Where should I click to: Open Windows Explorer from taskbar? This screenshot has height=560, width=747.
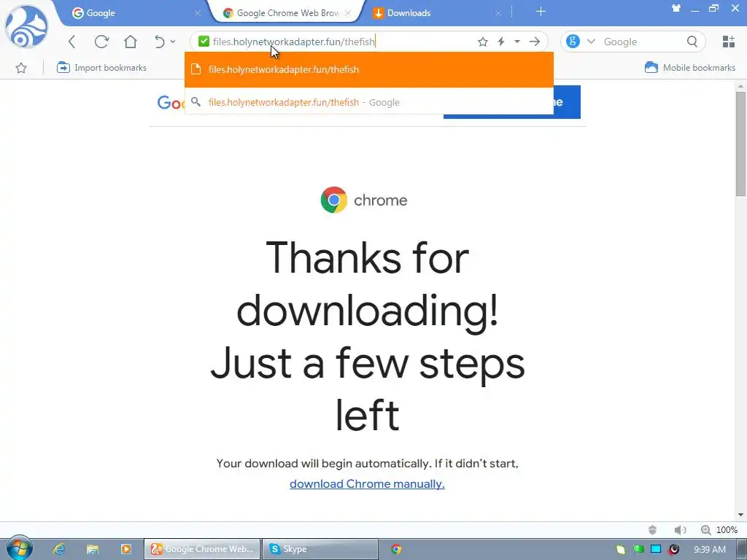pyautogui.click(x=93, y=549)
